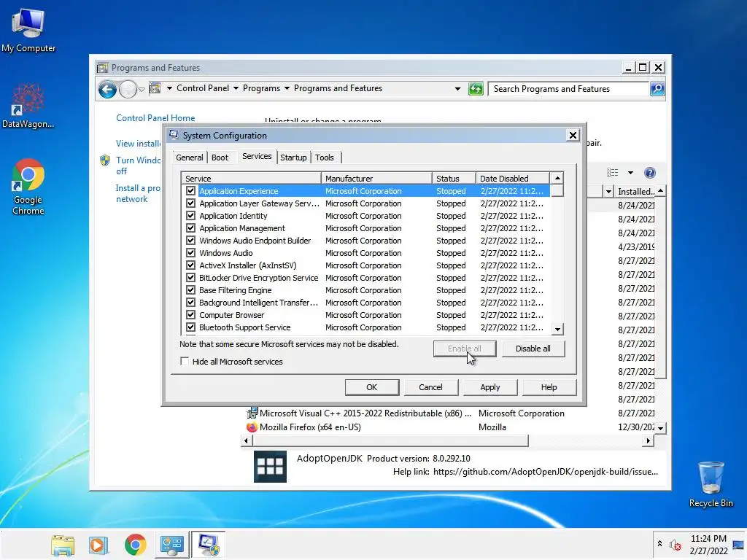Enable Hide all Microsoft services

(x=185, y=362)
